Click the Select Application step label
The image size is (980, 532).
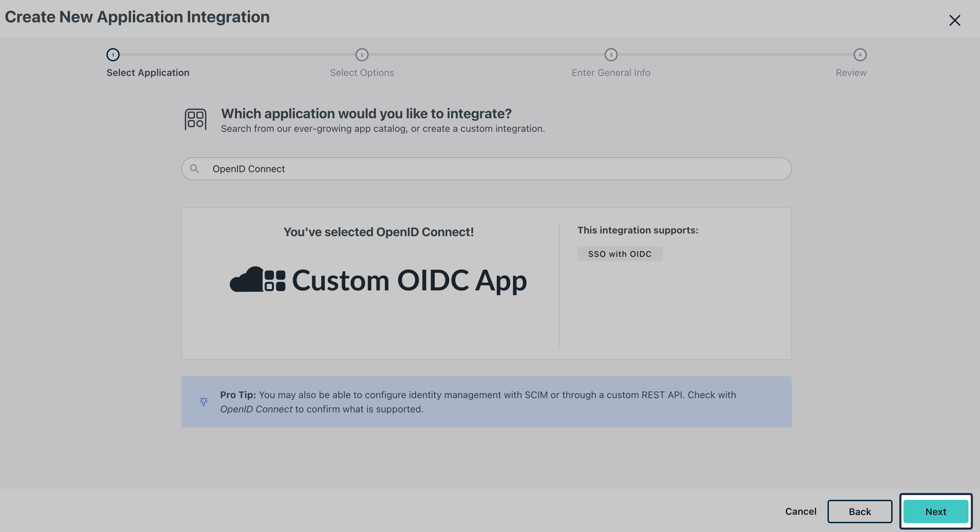click(x=148, y=72)
